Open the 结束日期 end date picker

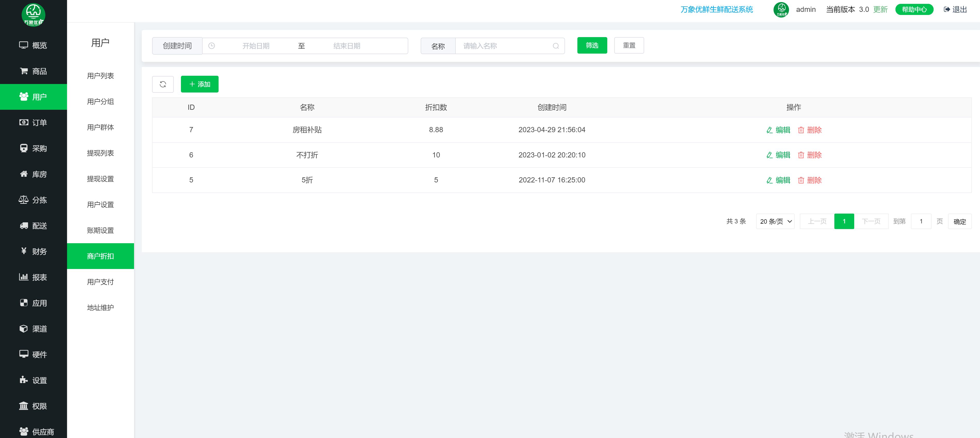tap(347, 46)
